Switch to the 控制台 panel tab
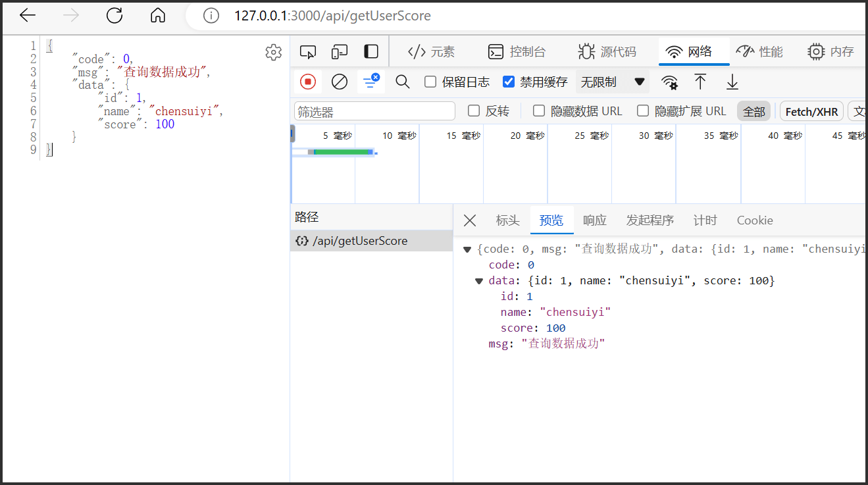Screen dimensions: 868x485 [517, 51]
